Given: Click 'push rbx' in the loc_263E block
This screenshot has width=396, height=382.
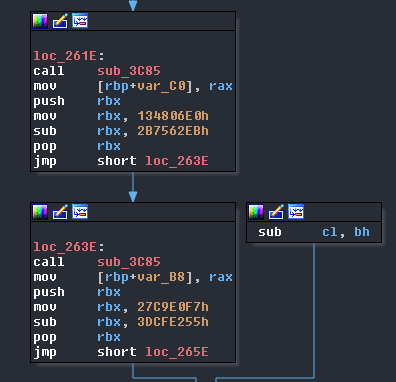Looking at the screenshot, I should click(77, 292).
